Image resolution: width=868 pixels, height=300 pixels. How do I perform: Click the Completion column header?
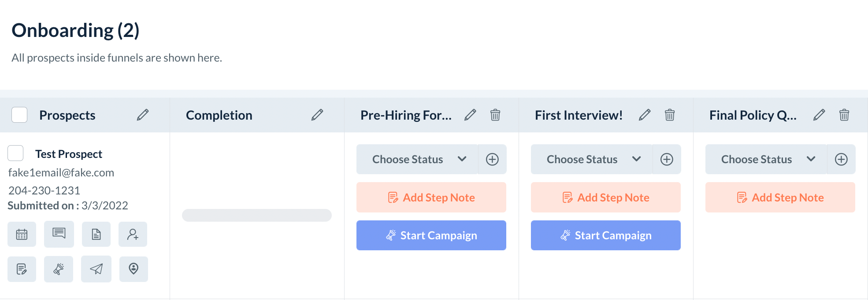pyautogui.click(x=219, y=115)
